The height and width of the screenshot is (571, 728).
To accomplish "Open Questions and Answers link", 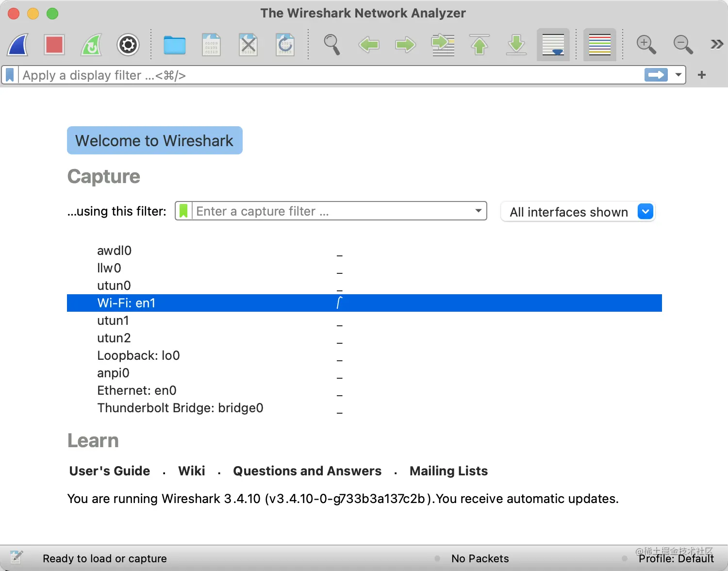I will [x=307, y=471].
